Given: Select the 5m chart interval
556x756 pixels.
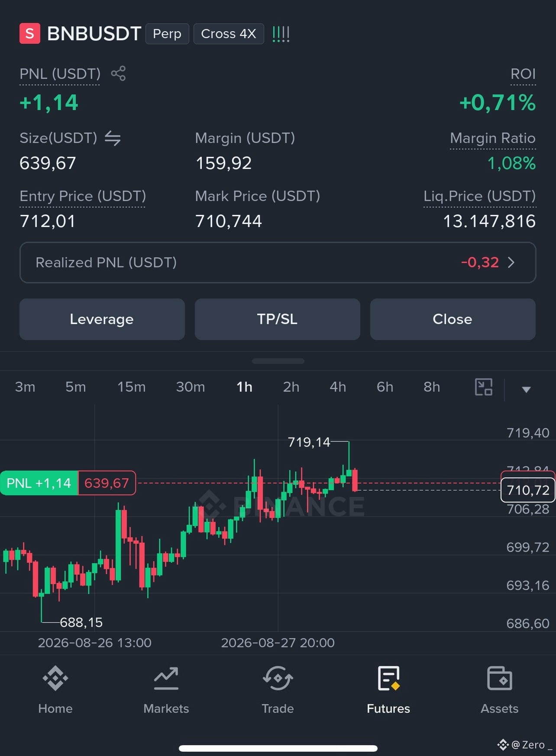Looking at the screenshot, I should pos(76,387).
